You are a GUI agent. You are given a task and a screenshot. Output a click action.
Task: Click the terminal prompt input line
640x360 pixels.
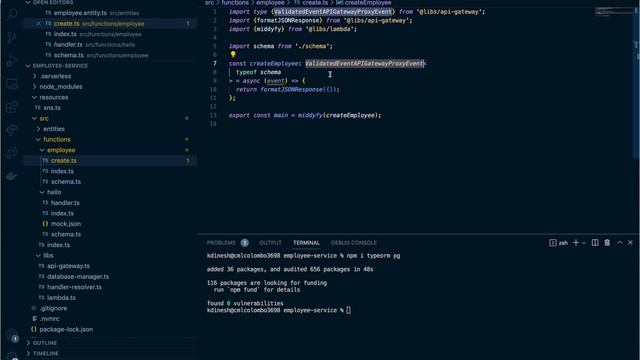point(278,311)
